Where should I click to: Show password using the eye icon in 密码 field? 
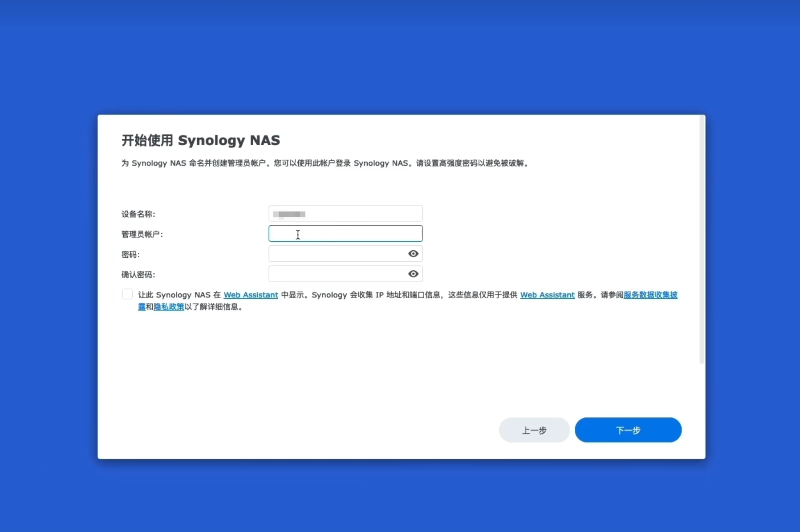(x=413, y=254)
